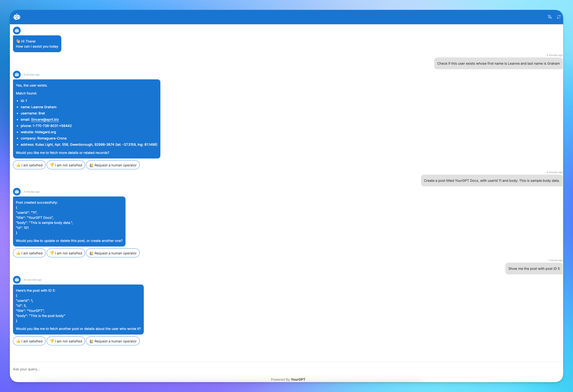Click the 'Show me the post with post ID 5' message
This screenshot has height=392, width=573.
534,269
